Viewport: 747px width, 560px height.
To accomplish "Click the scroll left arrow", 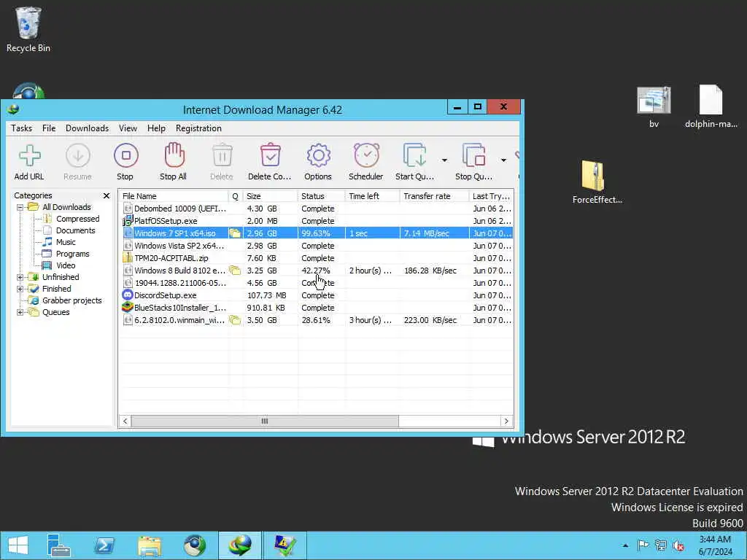I will click(125, 421).
